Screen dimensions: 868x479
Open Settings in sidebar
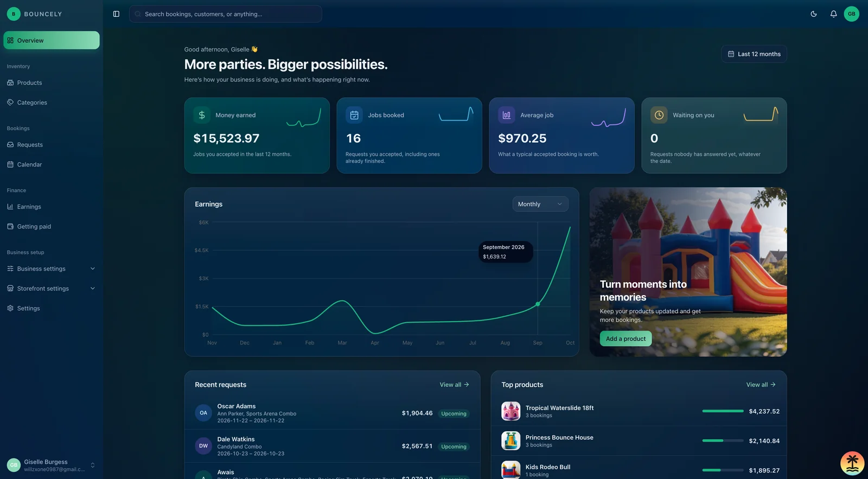pyautogui.click(x=52, y=308)
